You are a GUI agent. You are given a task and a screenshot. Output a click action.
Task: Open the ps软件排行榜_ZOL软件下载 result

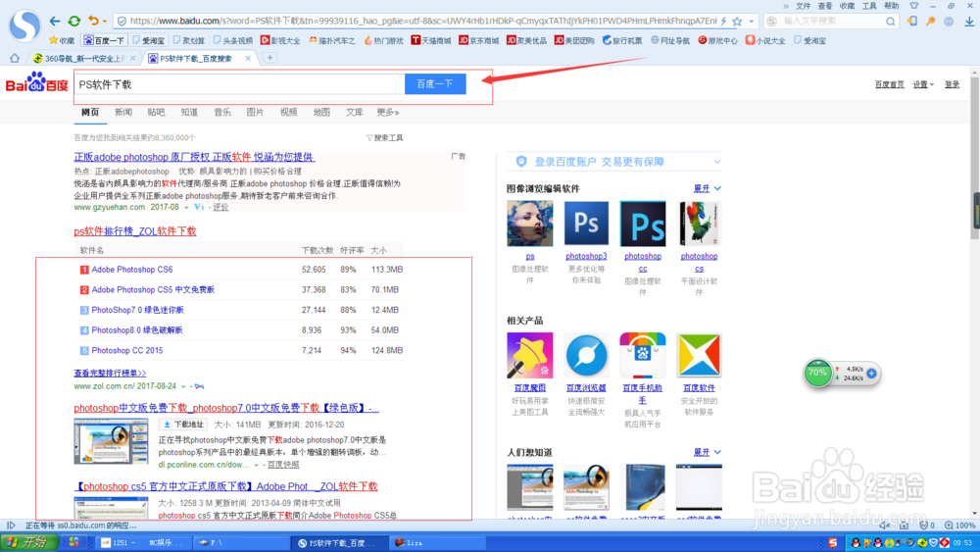point(135,231)
